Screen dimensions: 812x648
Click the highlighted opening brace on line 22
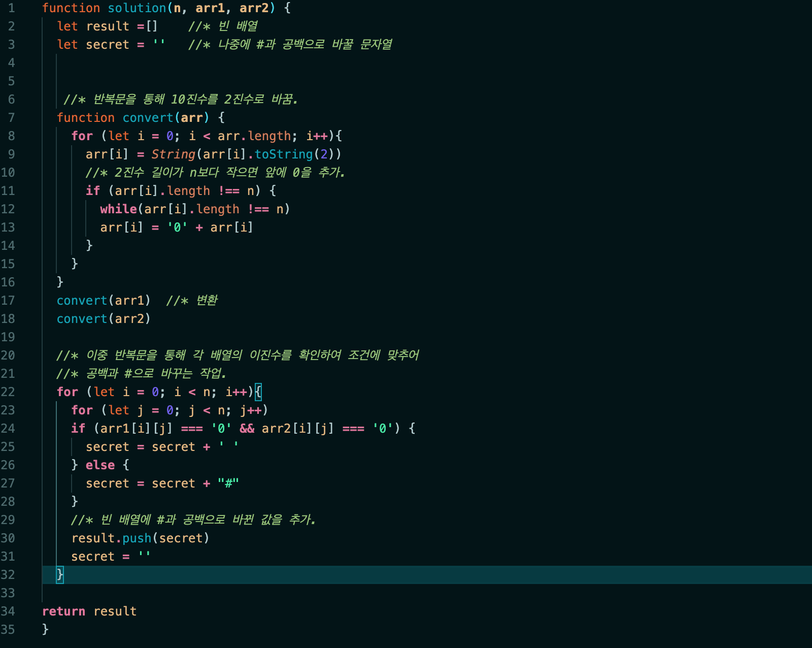point(258,392)
